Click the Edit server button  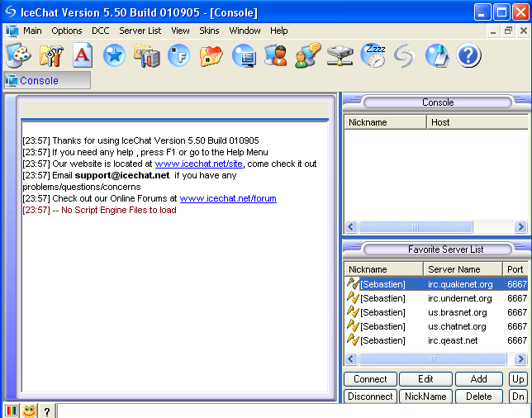click(x=425, y=379)
